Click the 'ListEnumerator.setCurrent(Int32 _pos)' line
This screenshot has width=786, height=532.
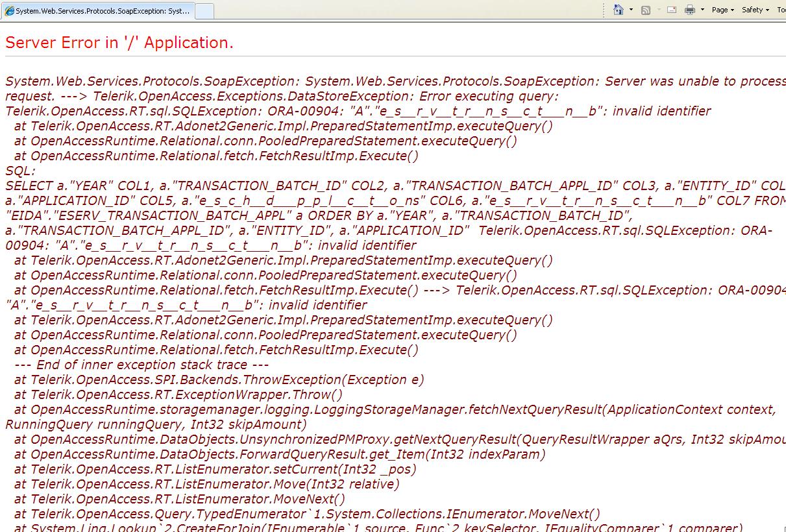(215, 469)
